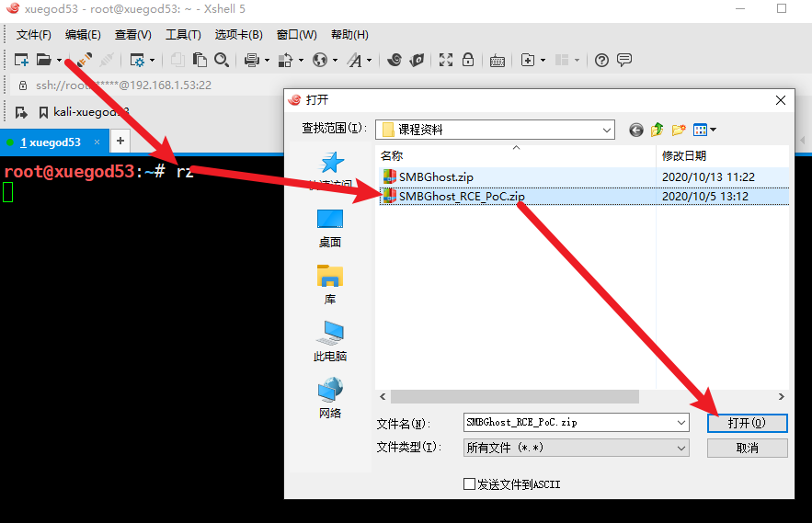Open the 选项卡(B) menu
Screen dimensions: 812x523
point(239,35)
